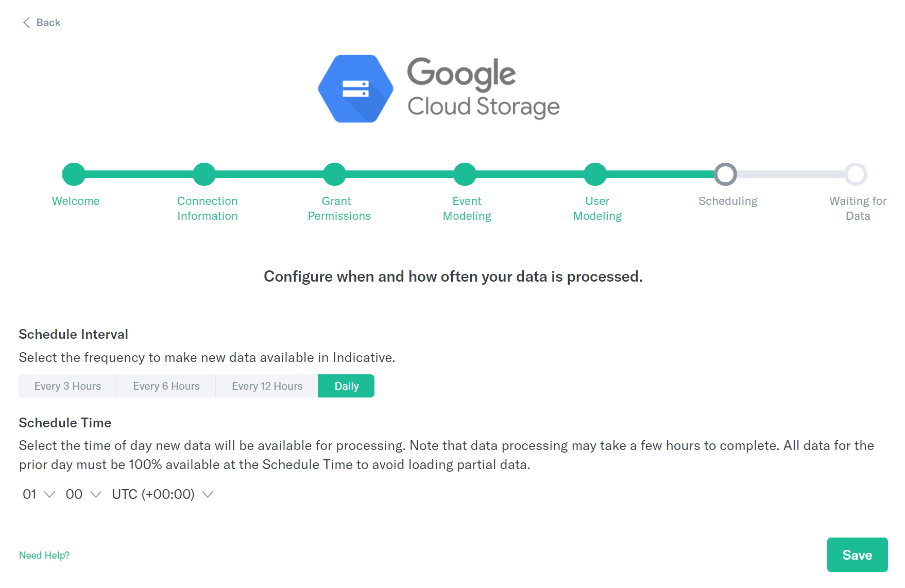The width and height of the screenshot is (905, 588).
Task: Choose Every 12 Hours interval
Action: [x=267, y=386]
